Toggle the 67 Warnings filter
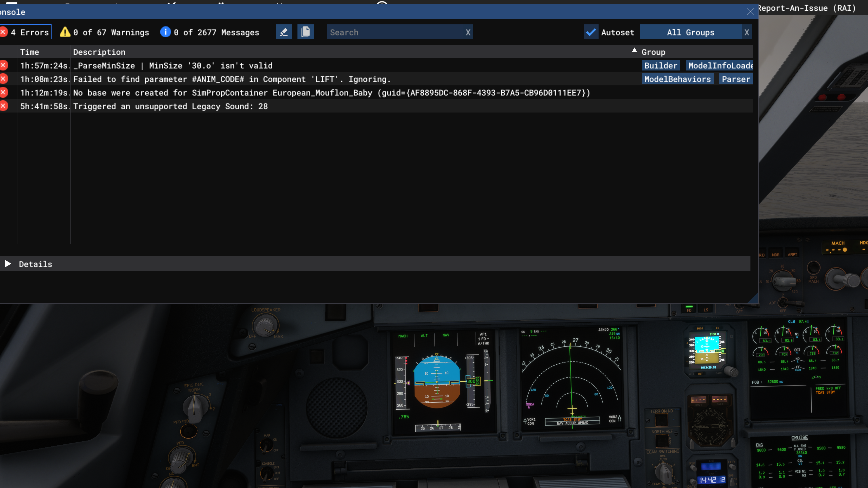 pos(104,32)
